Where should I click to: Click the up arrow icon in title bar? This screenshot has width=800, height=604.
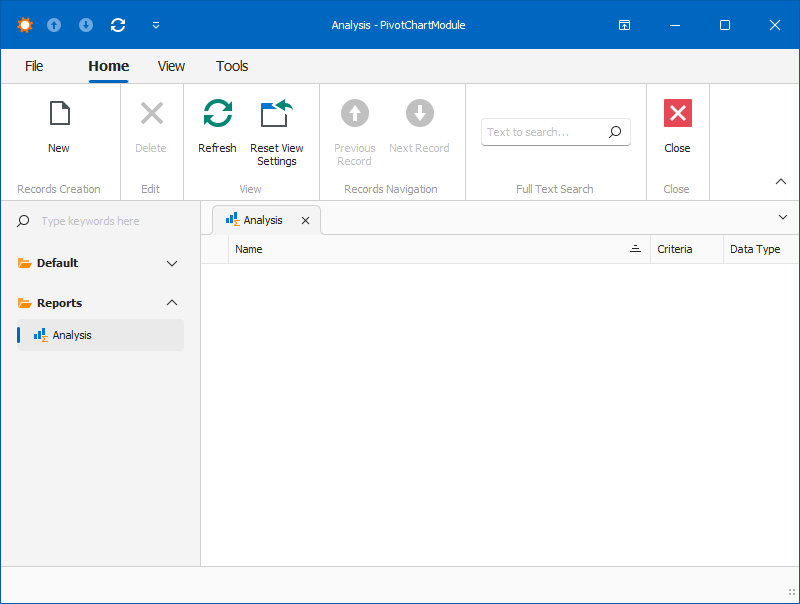pos(54,25)
